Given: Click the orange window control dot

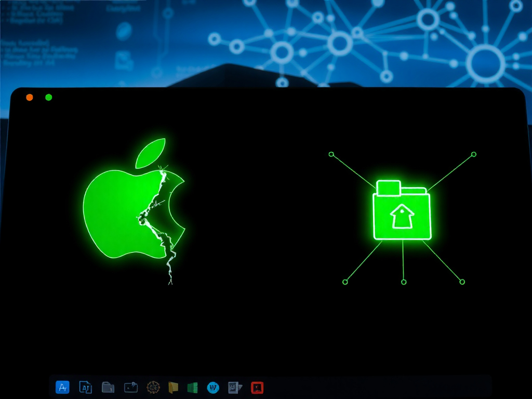Looking at the screenshot, I should (30, 97).
